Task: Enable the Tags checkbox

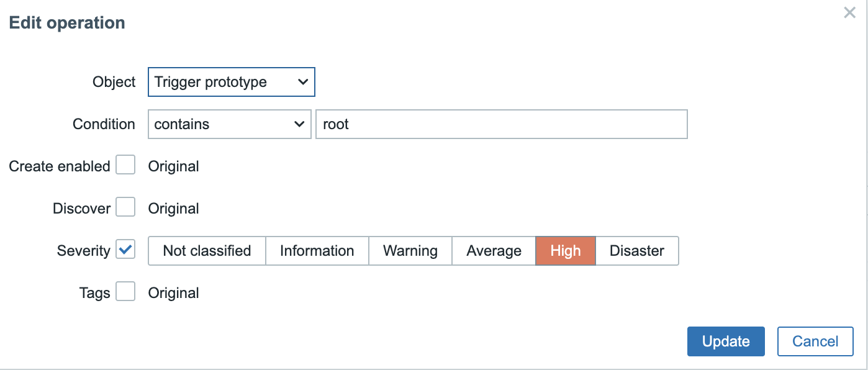Action: tap(125, 291)
